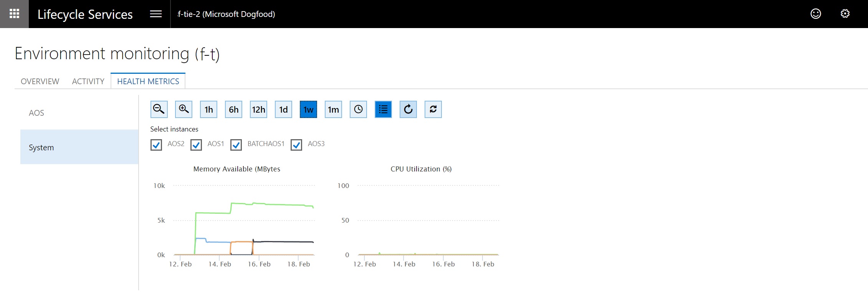The image size is (868, 301).
Task: Select the 1h time range button
Action: [x=208, y=110]
